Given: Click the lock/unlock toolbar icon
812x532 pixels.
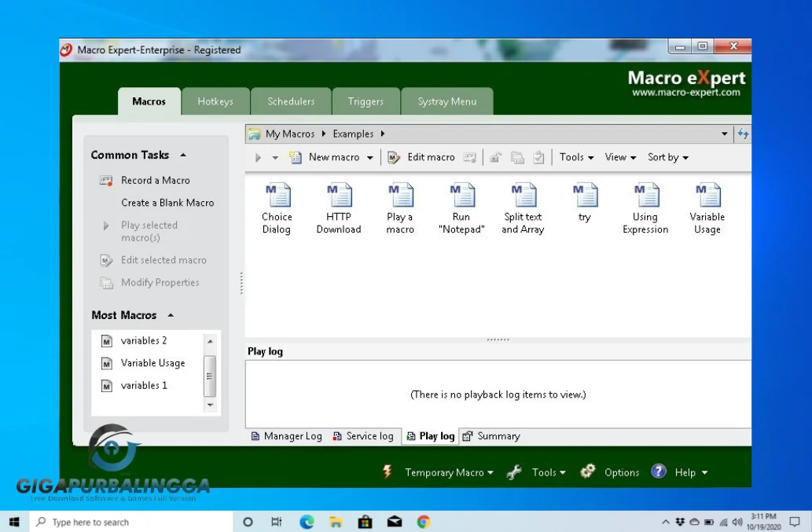Looking at the screenshot, I should 495,157.
